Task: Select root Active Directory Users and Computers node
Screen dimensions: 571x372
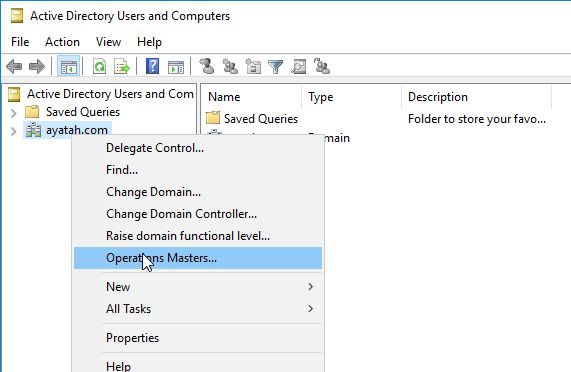Action: tap(110, 94)
